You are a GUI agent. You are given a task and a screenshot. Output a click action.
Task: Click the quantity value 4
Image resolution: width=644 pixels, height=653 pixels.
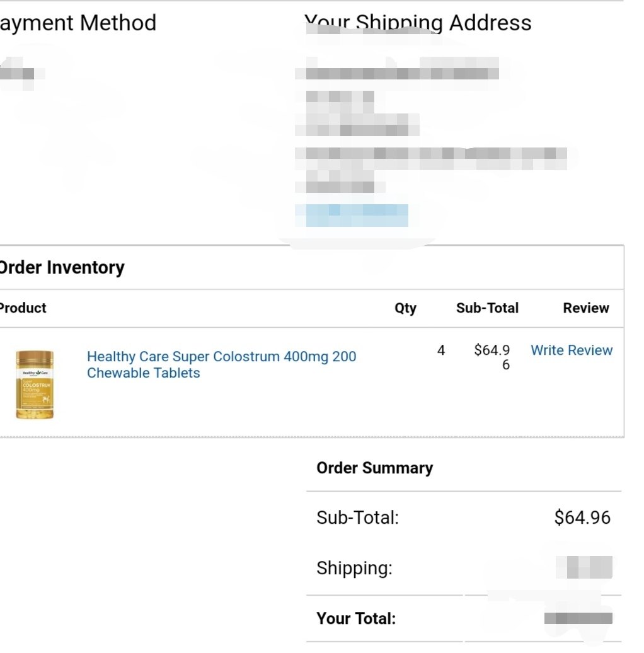click(x=441, y=350)
